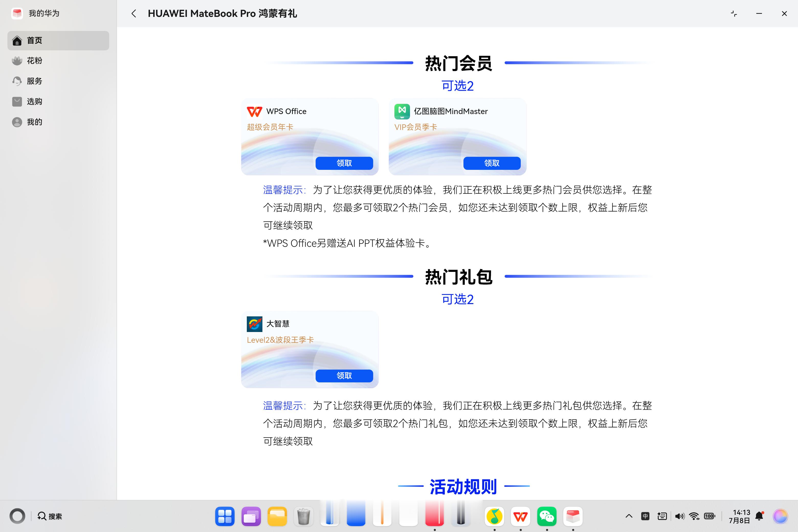Viewport: 798px width, 532px height.
Task: Open 我的华为 from the dock
Action: point(573,516)
